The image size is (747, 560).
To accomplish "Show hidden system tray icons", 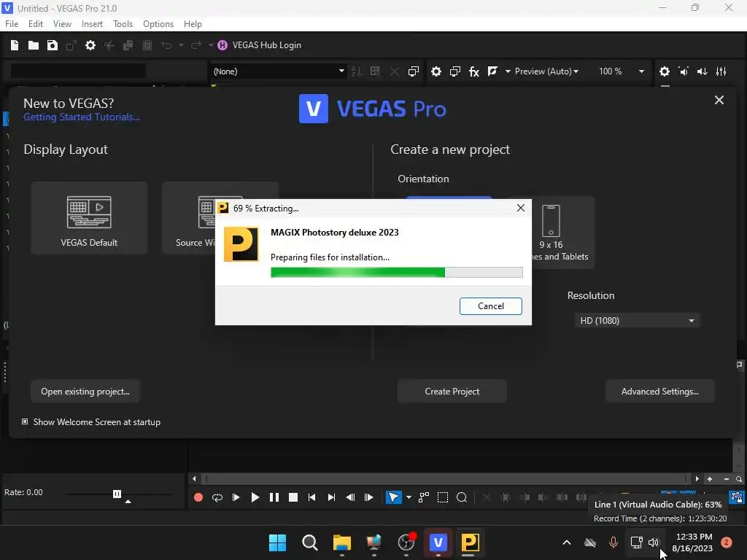I will (567, 542).
